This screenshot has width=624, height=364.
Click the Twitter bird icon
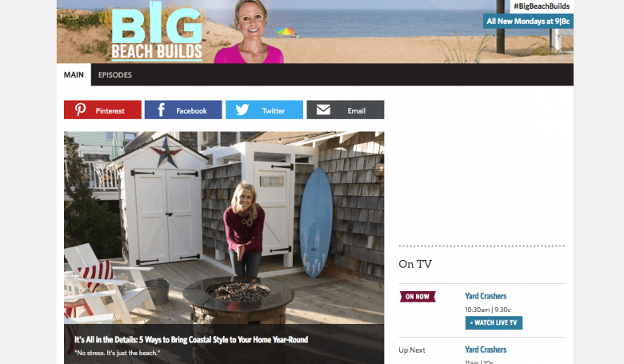242,110
